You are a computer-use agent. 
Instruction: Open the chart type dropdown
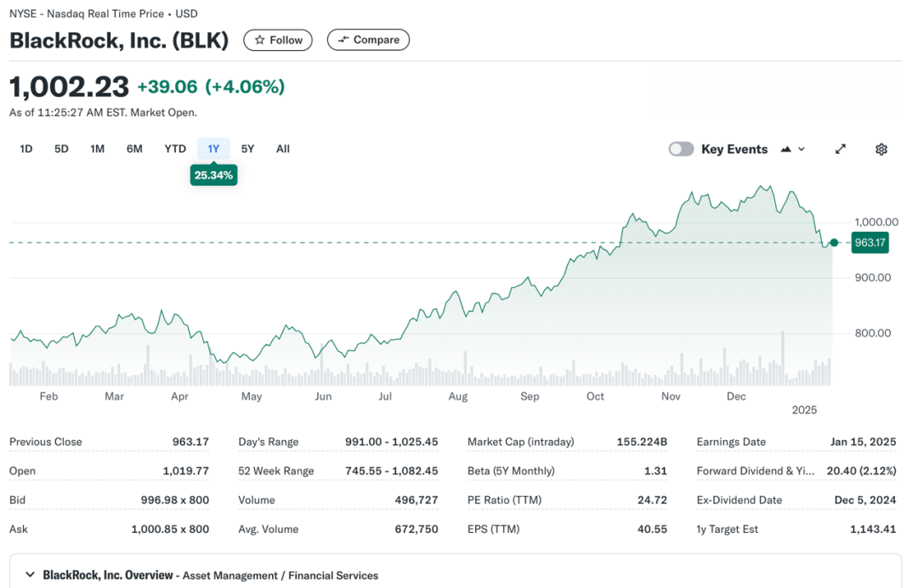(792, 150)
